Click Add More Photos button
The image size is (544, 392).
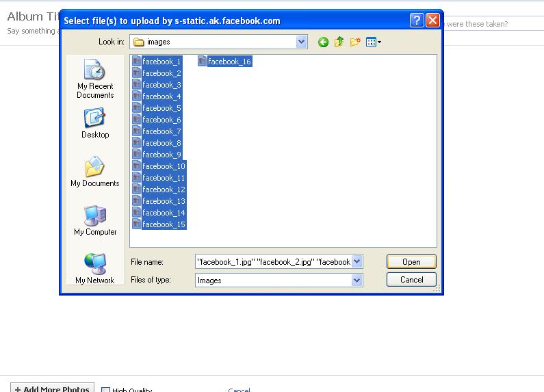tap(52, 389)
